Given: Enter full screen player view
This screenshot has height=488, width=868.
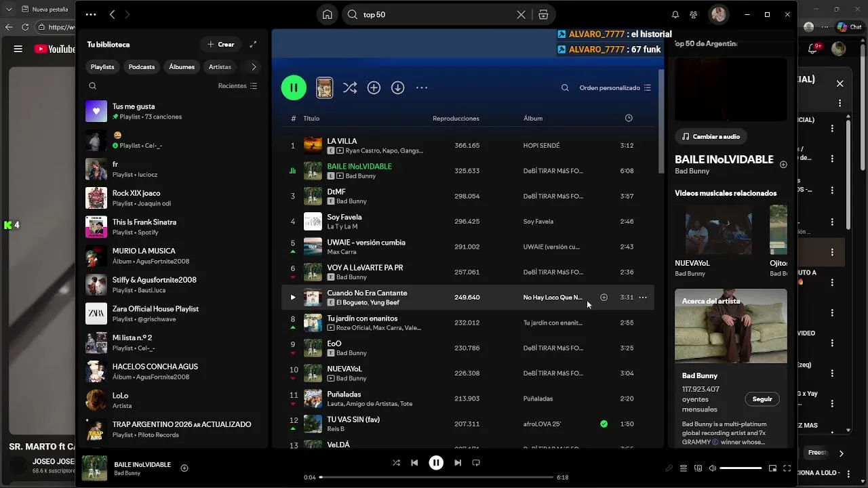Looking at the screenshot, I should [787, 468].
